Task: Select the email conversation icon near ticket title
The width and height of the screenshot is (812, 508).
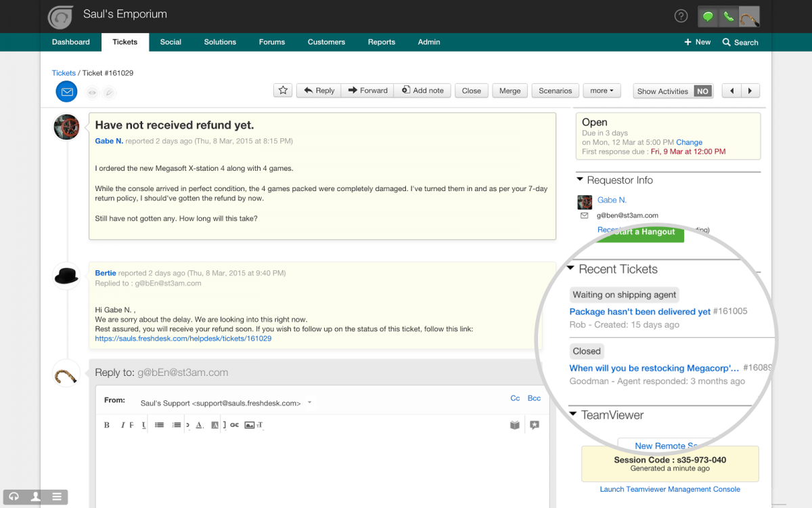Action: pos(66,91)
